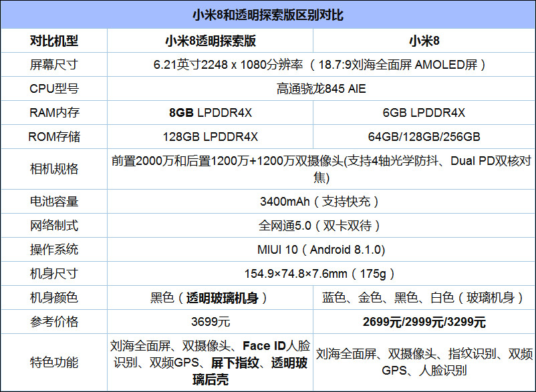Viewport: 536px width, 392px height.
Task: Select the 机身尺寸 row label
Action: pos(54,274)
